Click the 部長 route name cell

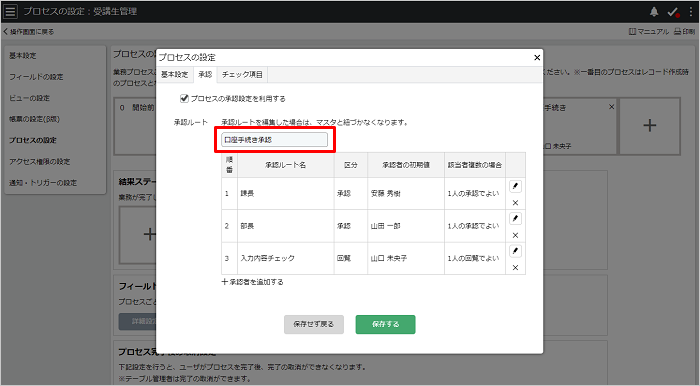tap(286, 226)
